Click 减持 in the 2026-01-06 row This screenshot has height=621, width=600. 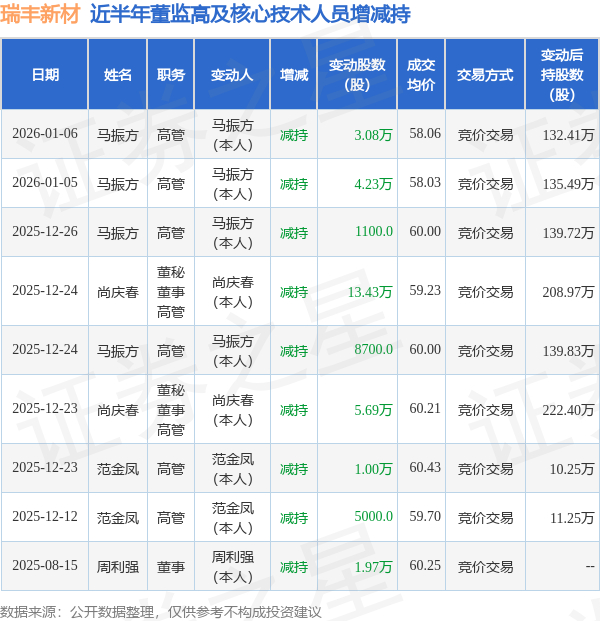(x=294, y=135)
